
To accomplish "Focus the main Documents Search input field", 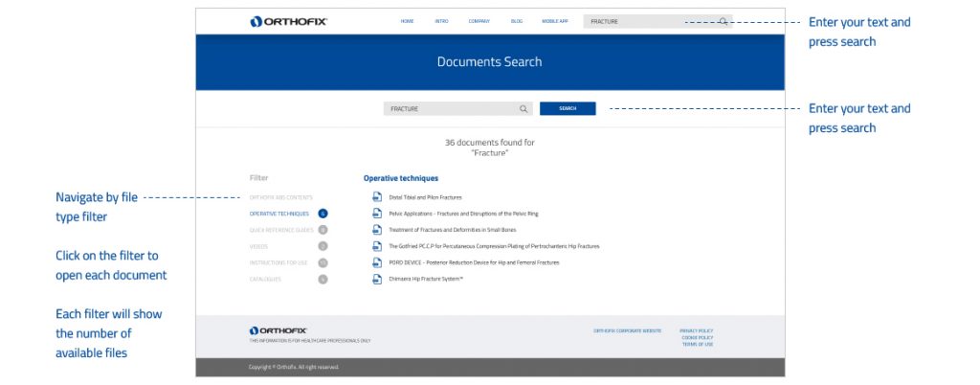I will pos(458,109).
